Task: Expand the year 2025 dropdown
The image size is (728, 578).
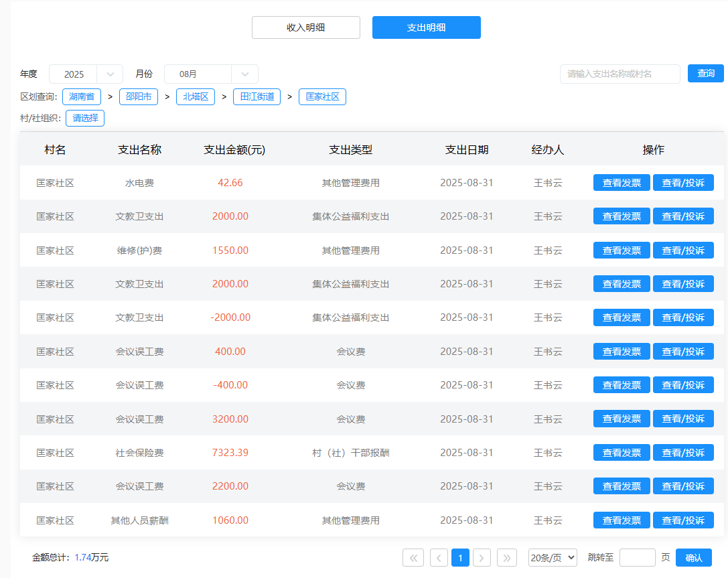Action: pos(86,74)
